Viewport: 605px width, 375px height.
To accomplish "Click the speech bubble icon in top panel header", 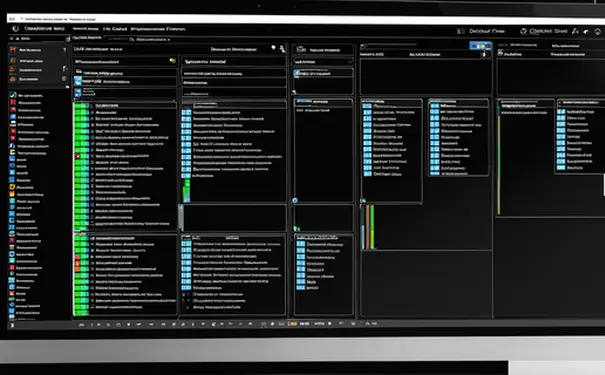I will coord(273,48).
